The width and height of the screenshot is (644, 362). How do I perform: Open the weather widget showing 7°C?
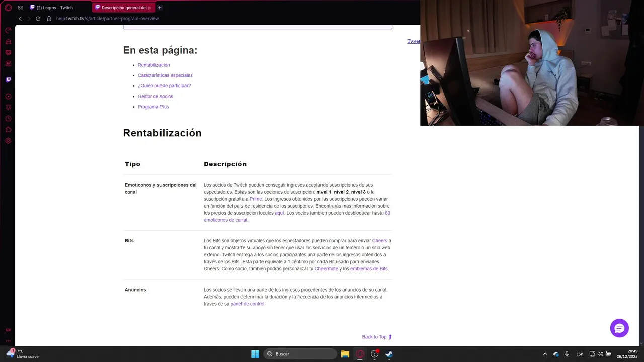tap(23, 354)
